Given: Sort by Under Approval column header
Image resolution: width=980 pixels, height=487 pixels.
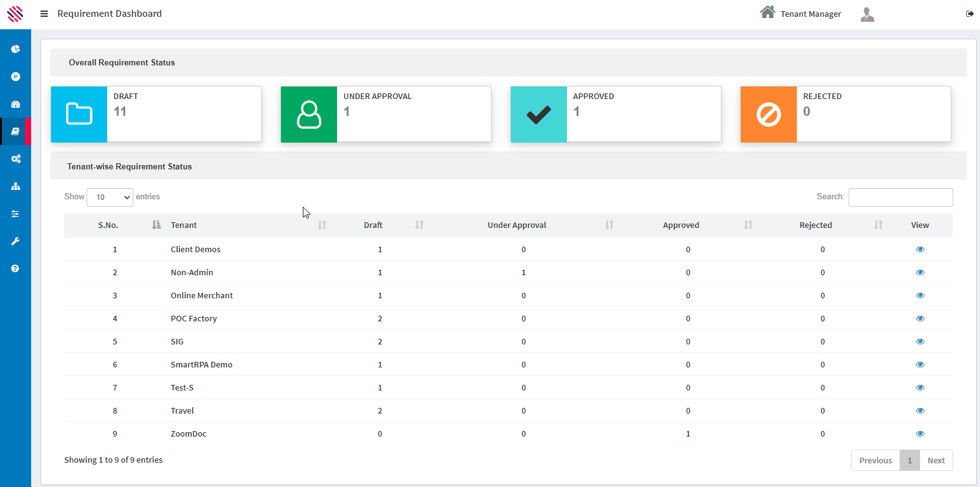Looking at the screenshot, I should click(516, 225).
